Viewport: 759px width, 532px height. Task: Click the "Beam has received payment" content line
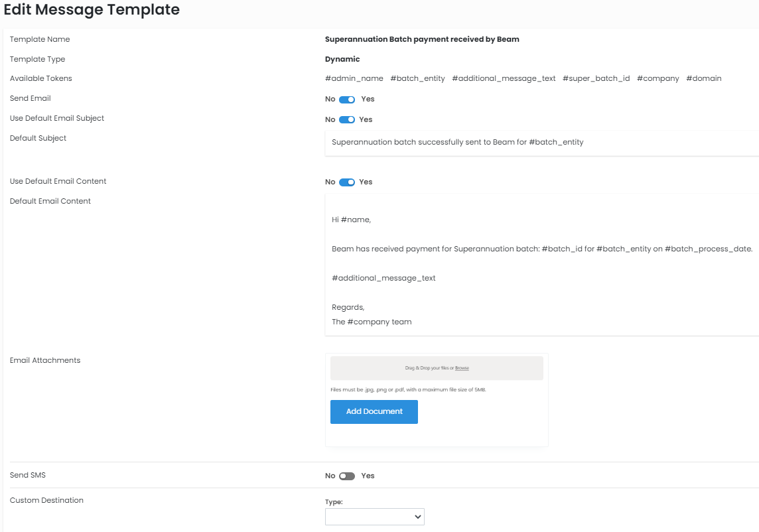point(541,249)
